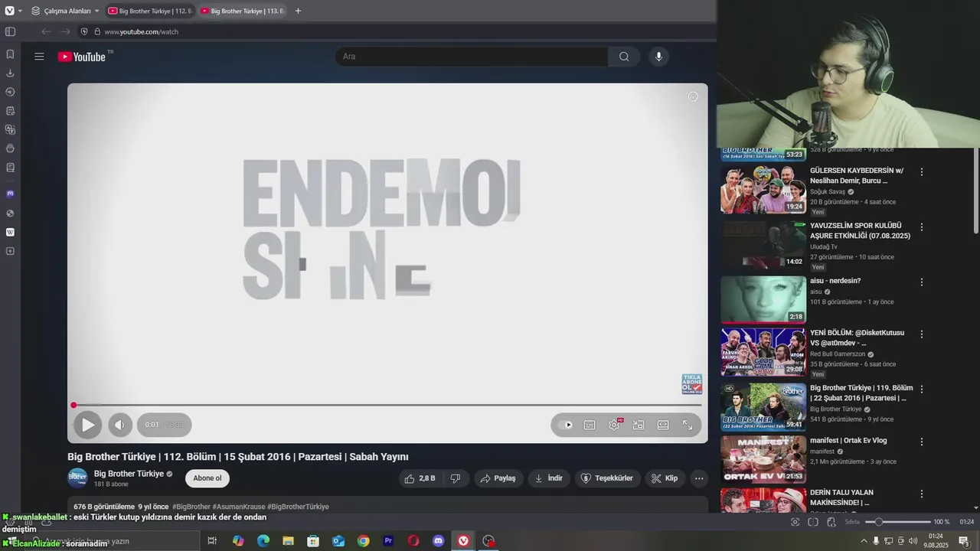Viewport: 980px width, 551px height.
Task: Open History panel in sidebar
Action: tap(10, 92)
